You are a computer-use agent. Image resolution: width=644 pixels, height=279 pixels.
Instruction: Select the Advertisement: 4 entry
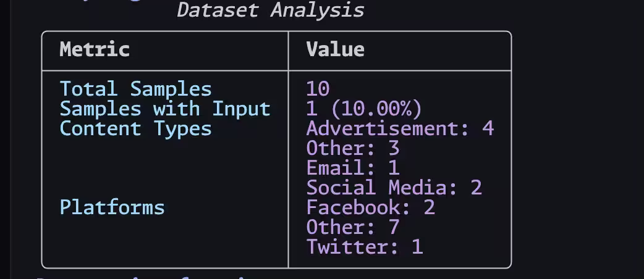pyautogui.click(x=400, y=128)
